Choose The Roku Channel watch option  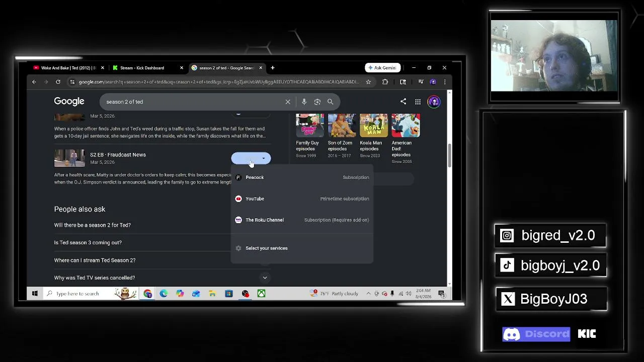coord(302,220)
